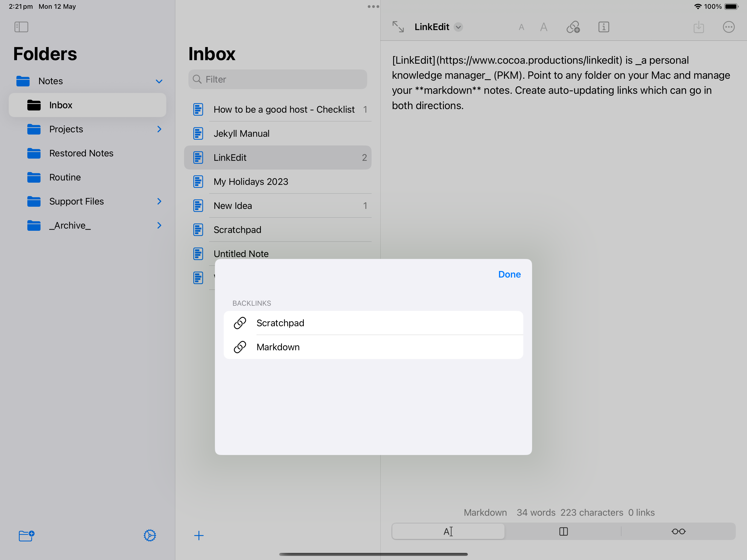Screen dimensions: 747x560
Task: Click the Filter search field
Action: pyautogui.click(x=278, y=79)
